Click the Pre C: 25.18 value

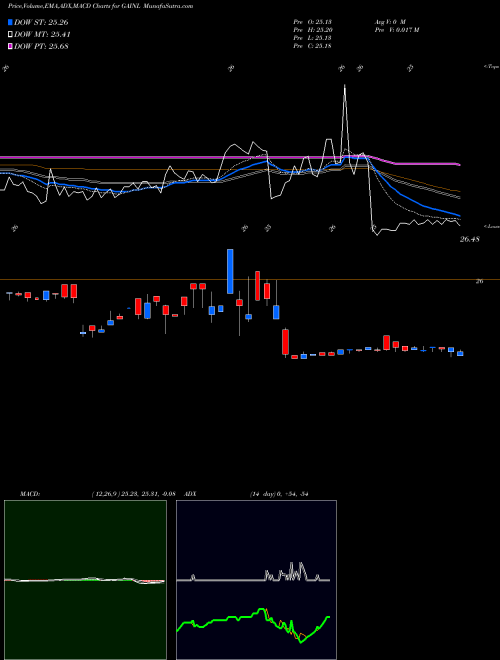pos(312,45)
